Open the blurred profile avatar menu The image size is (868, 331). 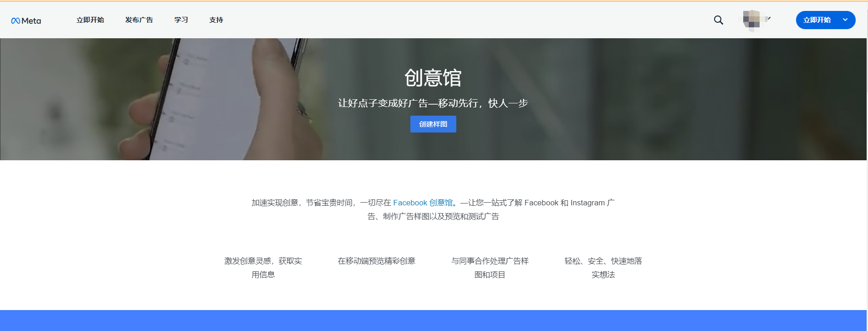pos(756,20)
